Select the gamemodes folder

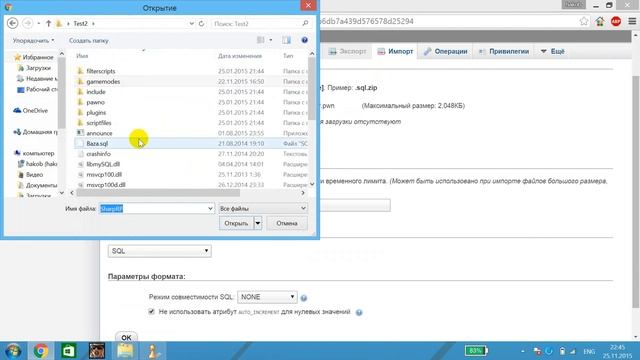(103, 82)
